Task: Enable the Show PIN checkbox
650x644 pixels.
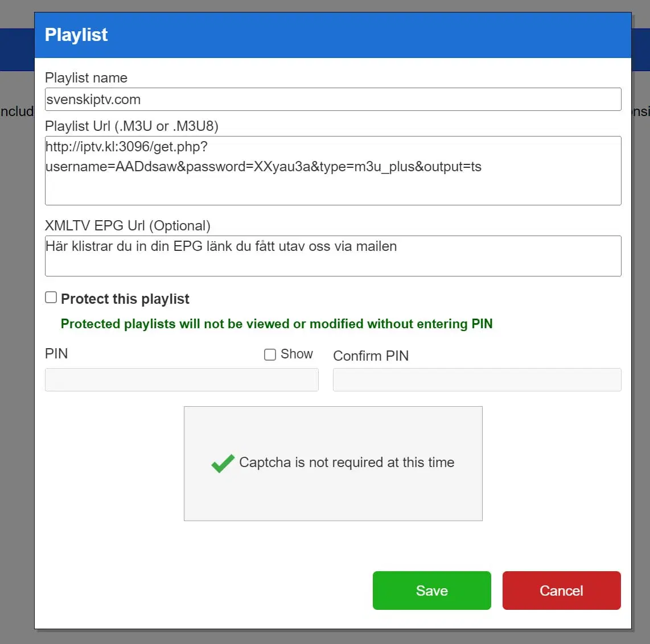Action: tap(270, 354)
